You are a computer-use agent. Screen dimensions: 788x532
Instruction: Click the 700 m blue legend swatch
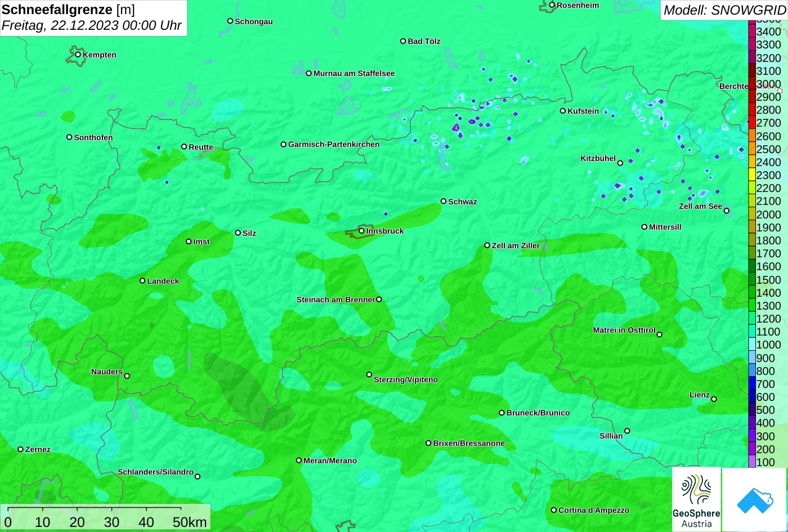click(751, 383)
